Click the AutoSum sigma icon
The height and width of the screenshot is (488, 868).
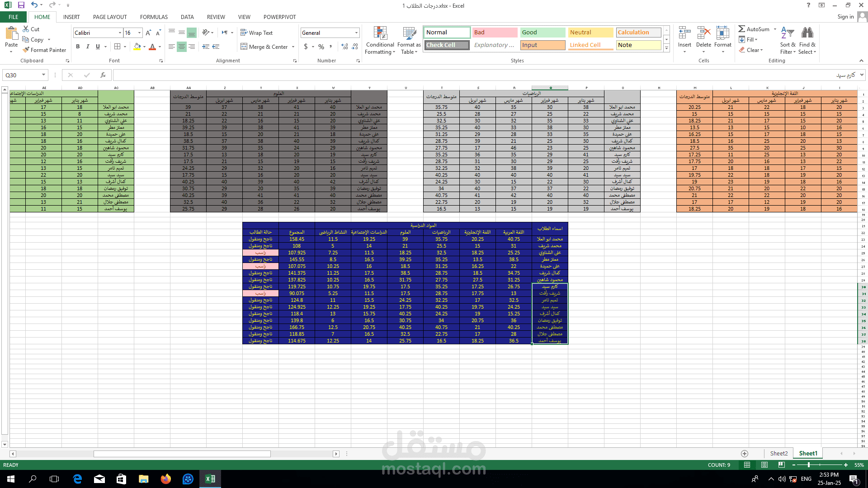pyautogui.click(x=741, y=29)
